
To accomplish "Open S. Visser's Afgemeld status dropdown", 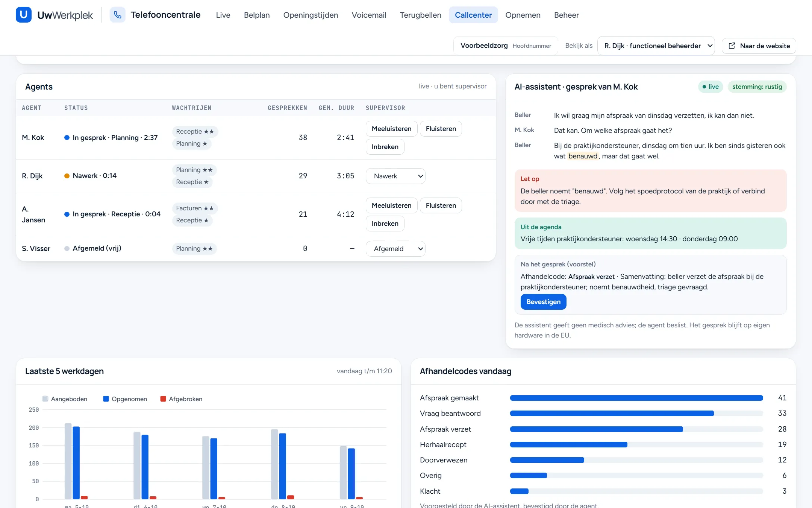I will coord(395,249).
